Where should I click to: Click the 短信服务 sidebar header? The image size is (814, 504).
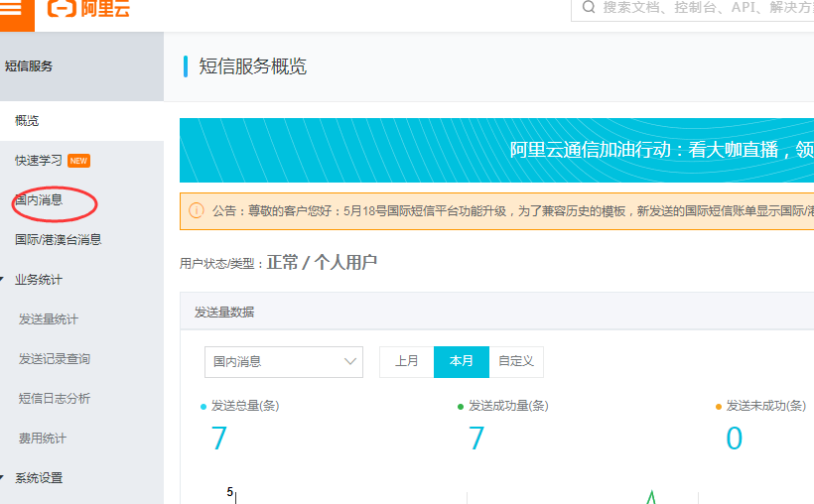pyautogui.click(x=29, y=66)
